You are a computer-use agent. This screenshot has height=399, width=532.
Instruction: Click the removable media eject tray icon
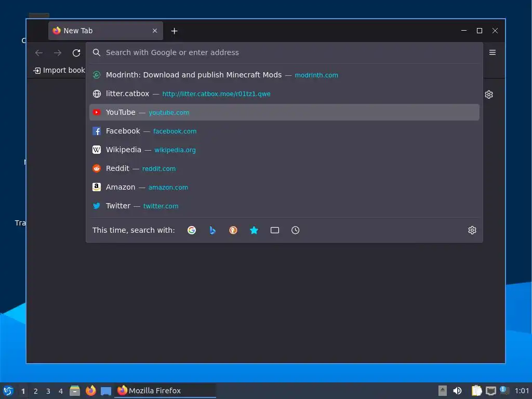443,391
